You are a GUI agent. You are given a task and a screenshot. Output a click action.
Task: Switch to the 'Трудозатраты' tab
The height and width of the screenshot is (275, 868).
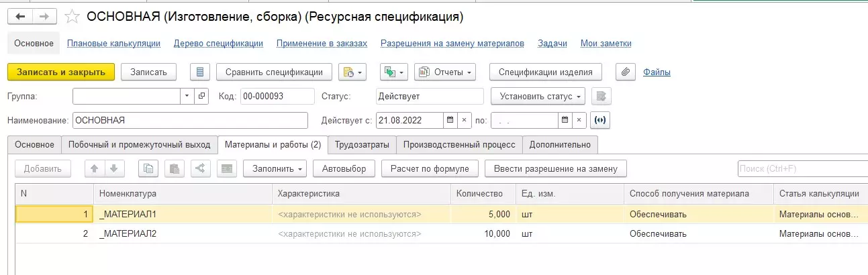coord(361,144)
